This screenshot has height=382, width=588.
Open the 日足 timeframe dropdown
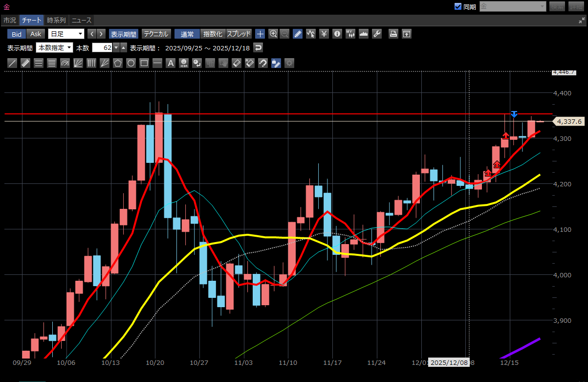pyautogui.click(x=66, y=34)
